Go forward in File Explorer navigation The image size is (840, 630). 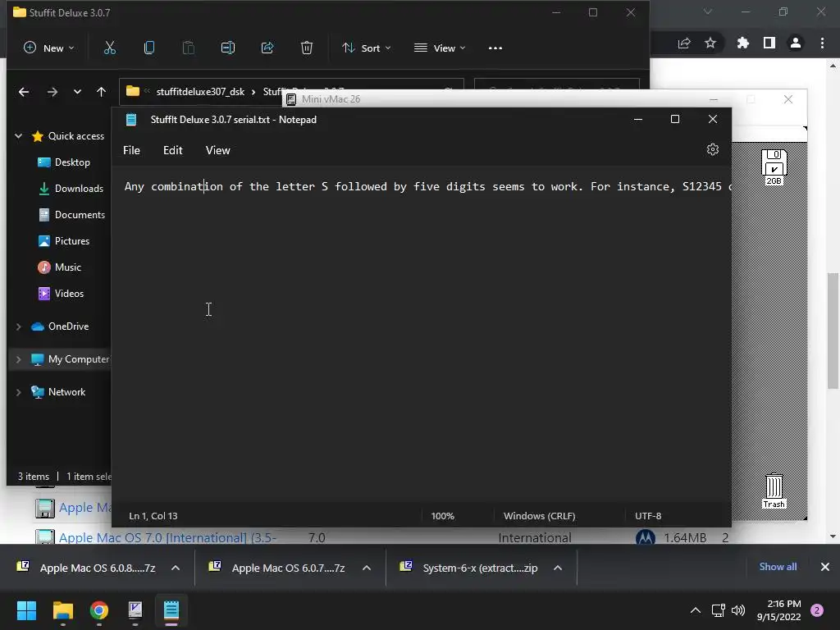pos(52,92)
